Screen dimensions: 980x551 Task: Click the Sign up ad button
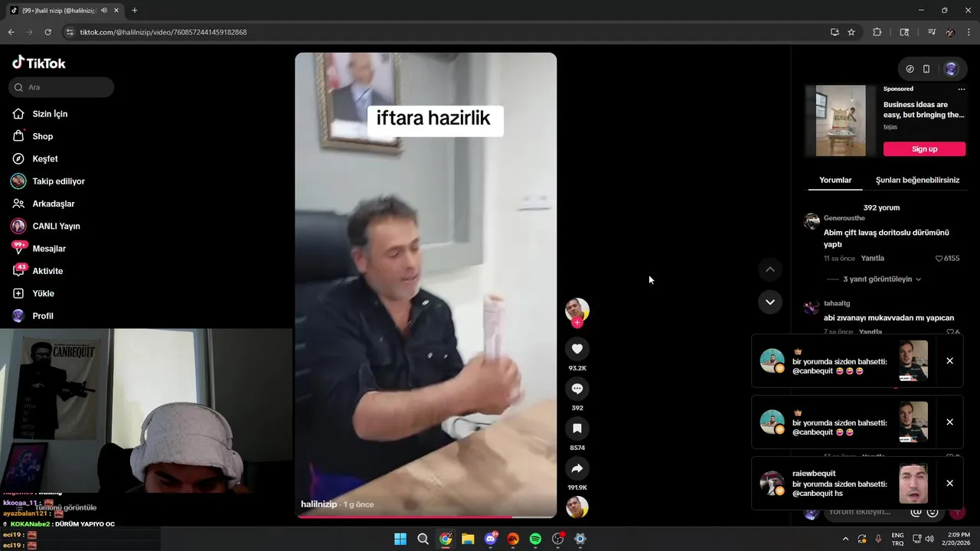tap(924, 149)
